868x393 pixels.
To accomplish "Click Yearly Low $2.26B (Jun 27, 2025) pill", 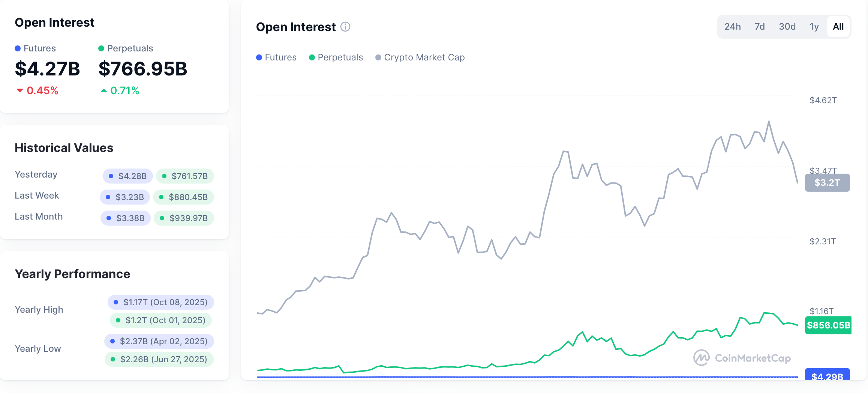I will coord(159,359).
